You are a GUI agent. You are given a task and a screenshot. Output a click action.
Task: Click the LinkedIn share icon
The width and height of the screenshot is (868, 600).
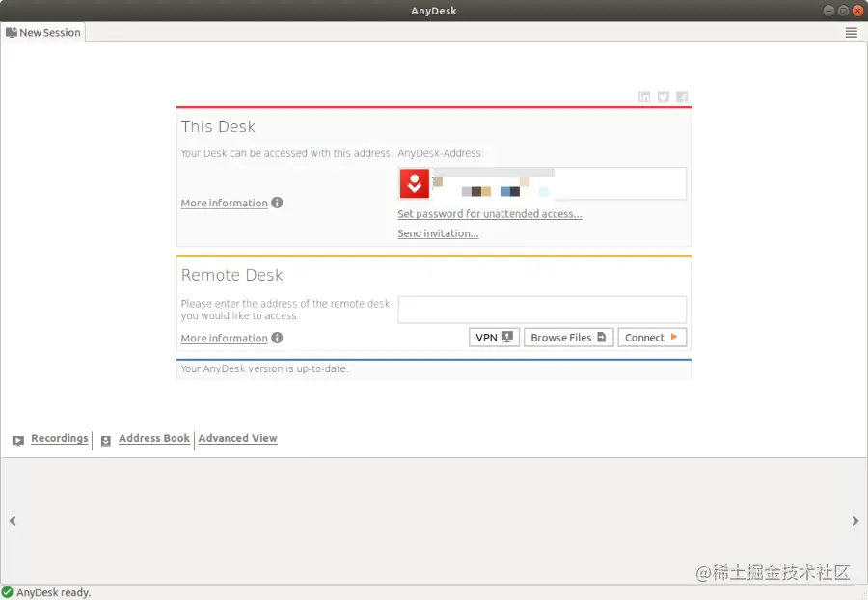[x=644, y=96]
